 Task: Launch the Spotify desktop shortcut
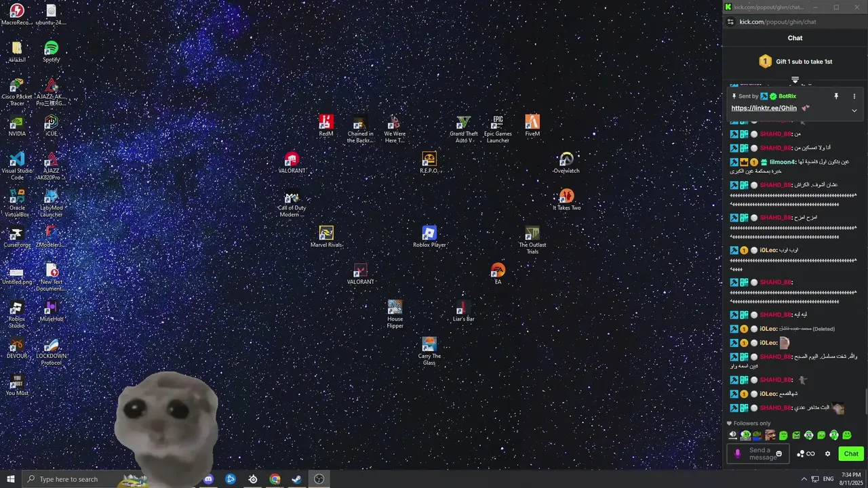pos(51,52)
